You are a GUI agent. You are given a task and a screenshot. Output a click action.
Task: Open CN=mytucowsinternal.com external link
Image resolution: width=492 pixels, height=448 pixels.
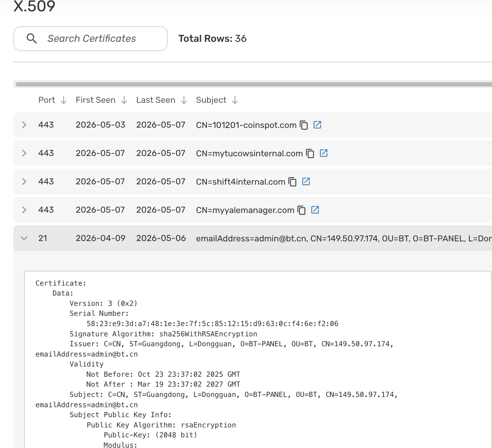(324, 153)
